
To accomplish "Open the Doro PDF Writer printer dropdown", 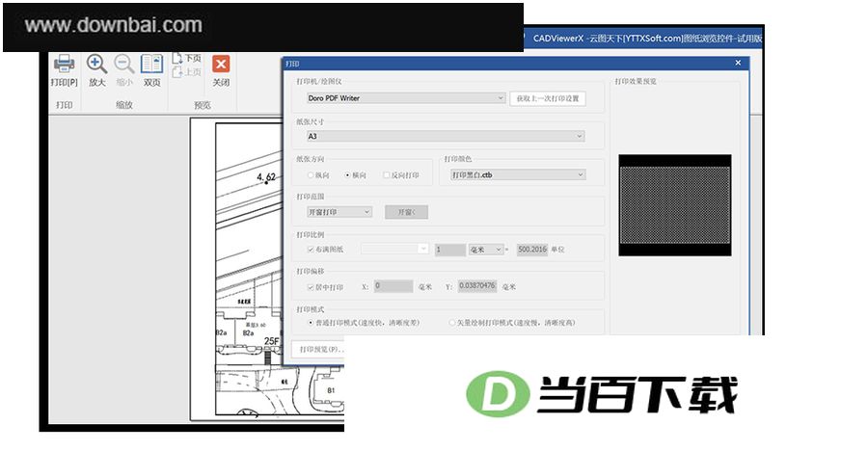I will pos(406,98).
